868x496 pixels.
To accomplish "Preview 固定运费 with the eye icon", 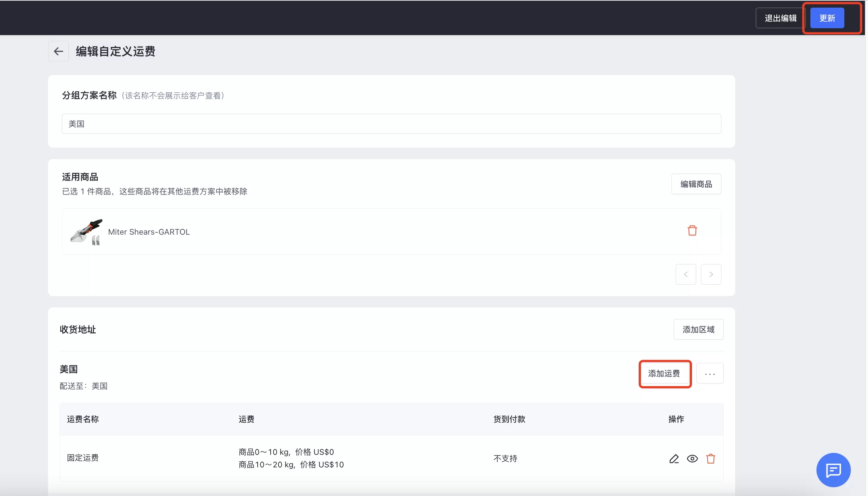I will (692, 459).
